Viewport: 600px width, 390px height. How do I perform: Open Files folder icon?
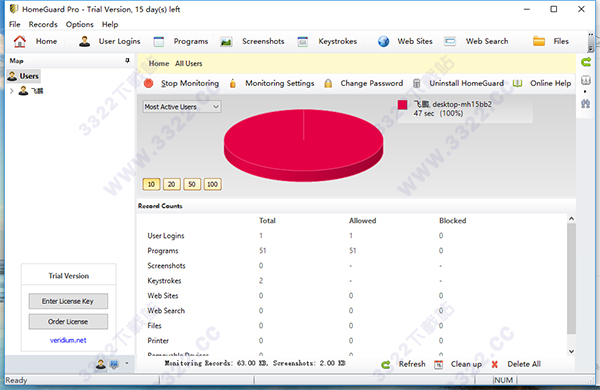click(x=539, y=41)
